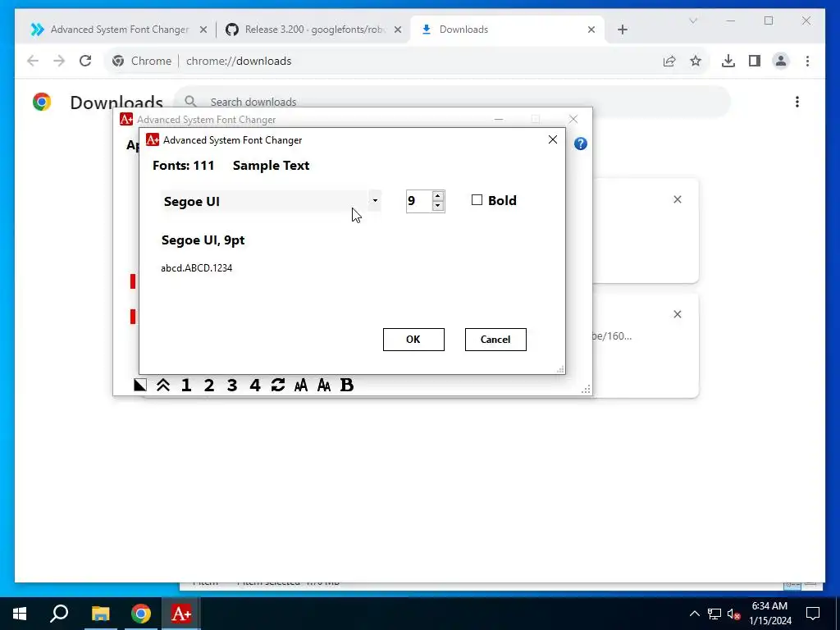Expand the Chrome tab search chevron
840x630 pixels.
pyautogui.click(x=692, y=21)
